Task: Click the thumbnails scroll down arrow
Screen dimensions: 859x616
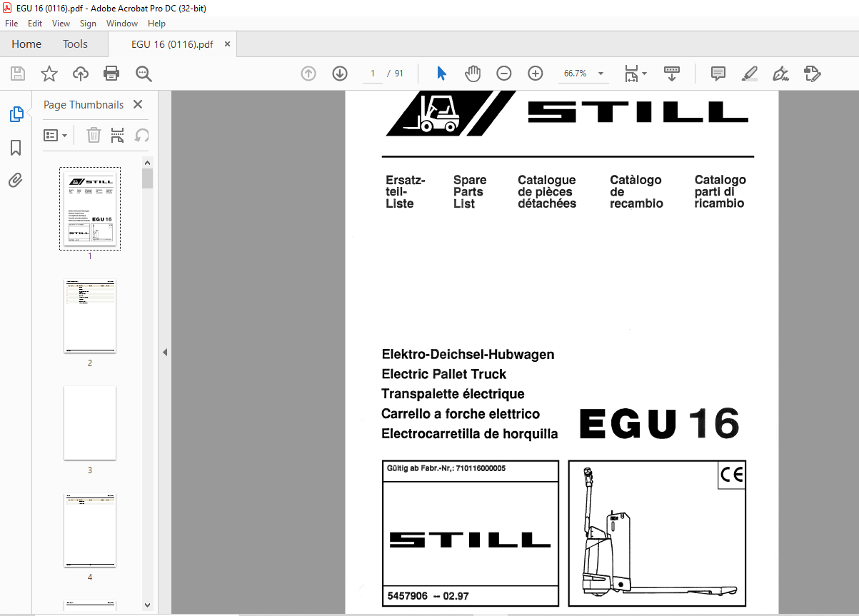Action: 148,605
